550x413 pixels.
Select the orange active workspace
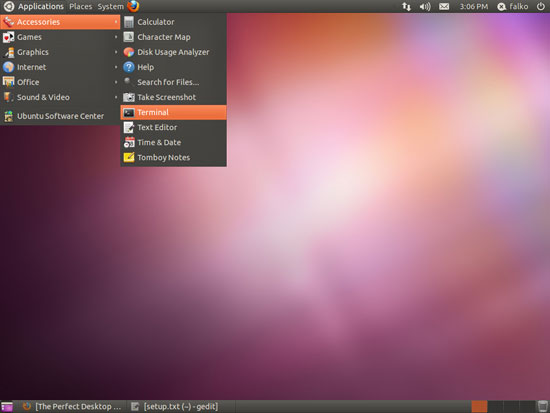pos(479,406)
